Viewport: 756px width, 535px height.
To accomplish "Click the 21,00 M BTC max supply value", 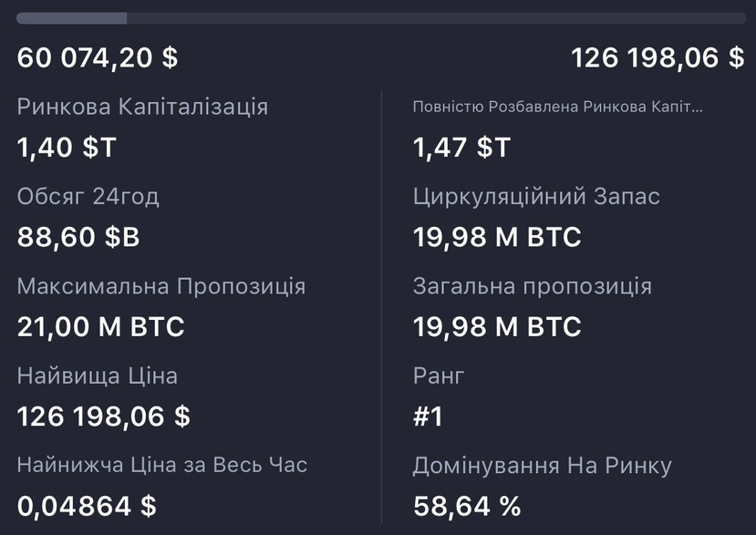I will click(x=100, y=326).
